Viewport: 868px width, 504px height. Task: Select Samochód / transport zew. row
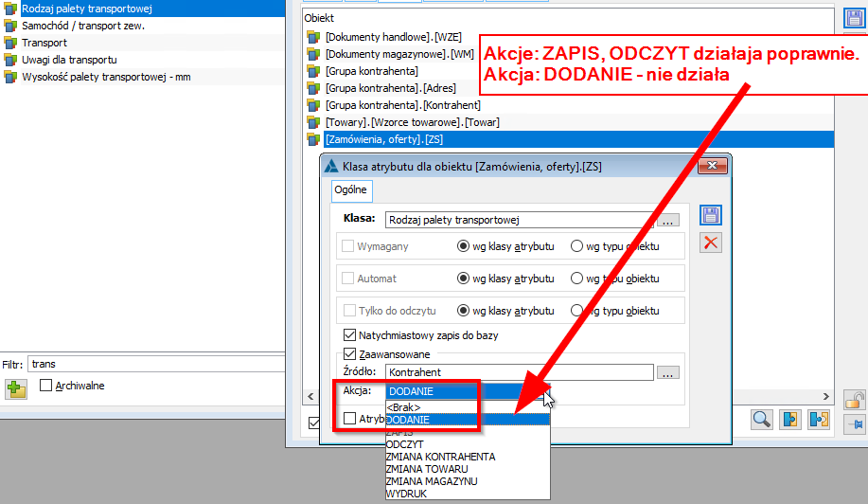(x=143, y=26)
